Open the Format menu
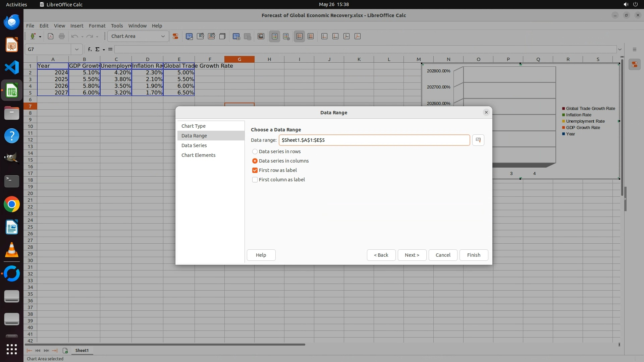 [97, 26]
